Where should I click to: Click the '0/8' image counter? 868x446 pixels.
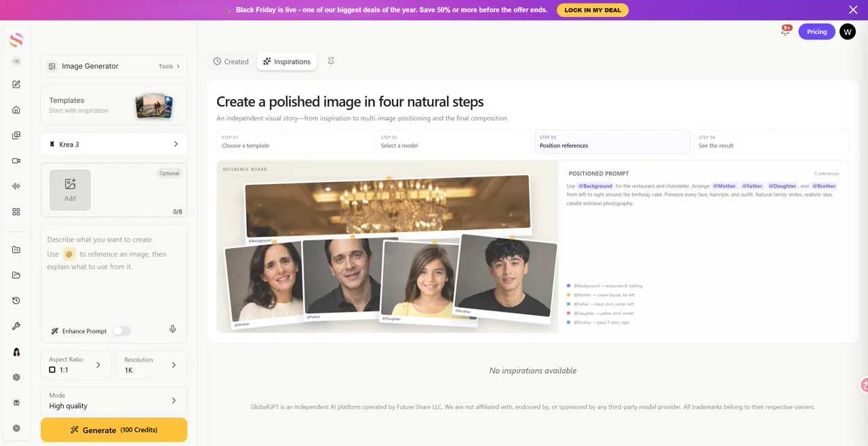[x=178, y=212]
